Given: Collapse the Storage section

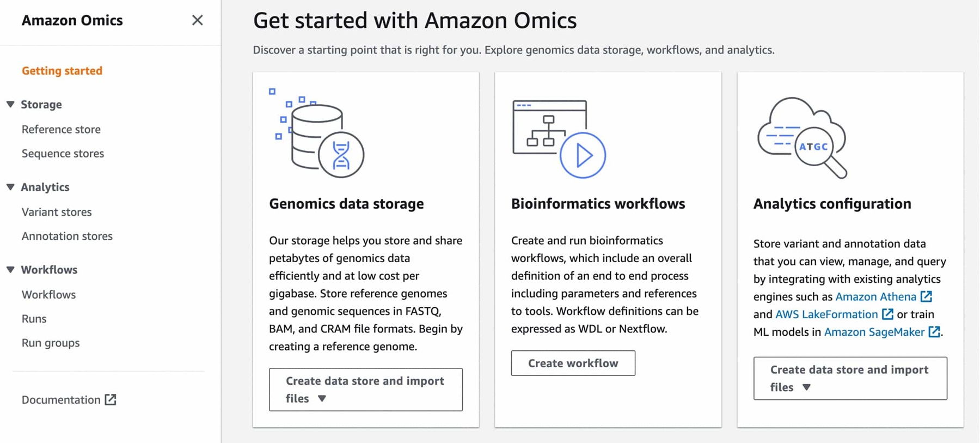Looking at the screenshot, I should 10,104.
